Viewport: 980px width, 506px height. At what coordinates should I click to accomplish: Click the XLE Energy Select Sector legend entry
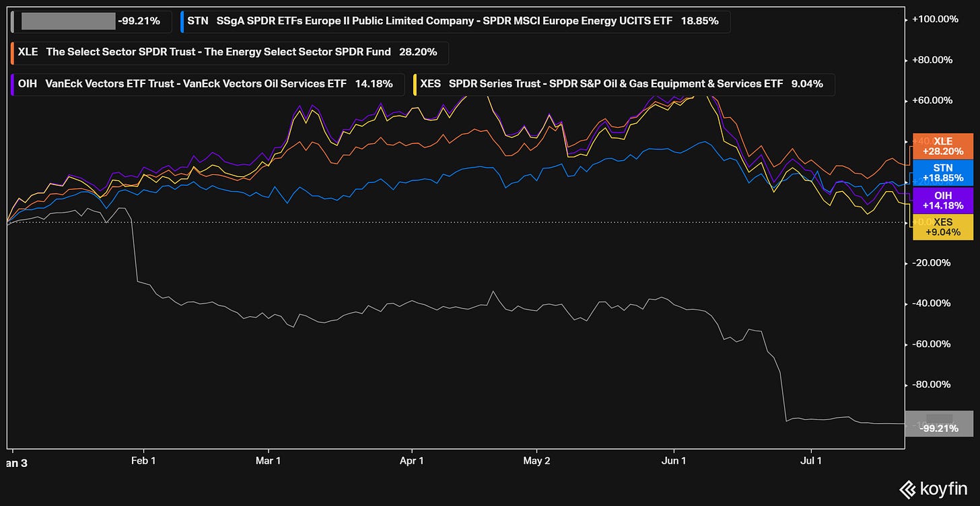[x=230, y=52]
